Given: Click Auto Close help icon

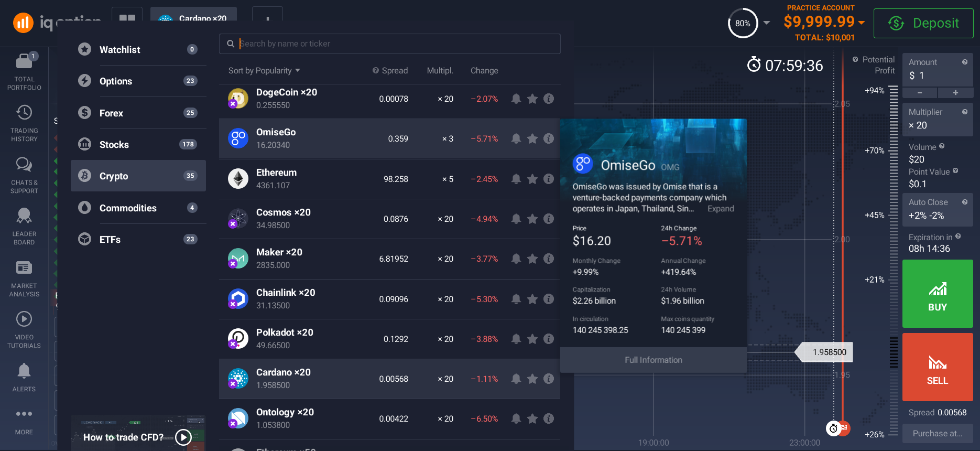Looking at the screenshot, I should coord(965,202).
